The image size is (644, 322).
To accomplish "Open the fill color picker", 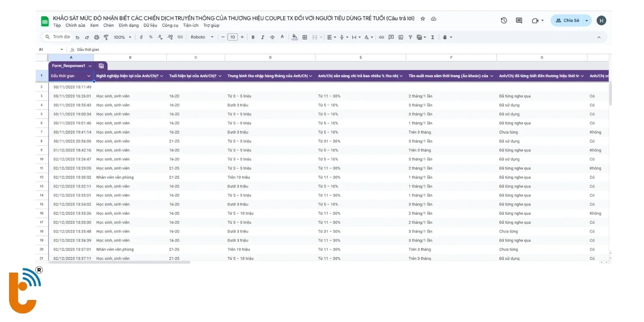I will coord(294,38).
